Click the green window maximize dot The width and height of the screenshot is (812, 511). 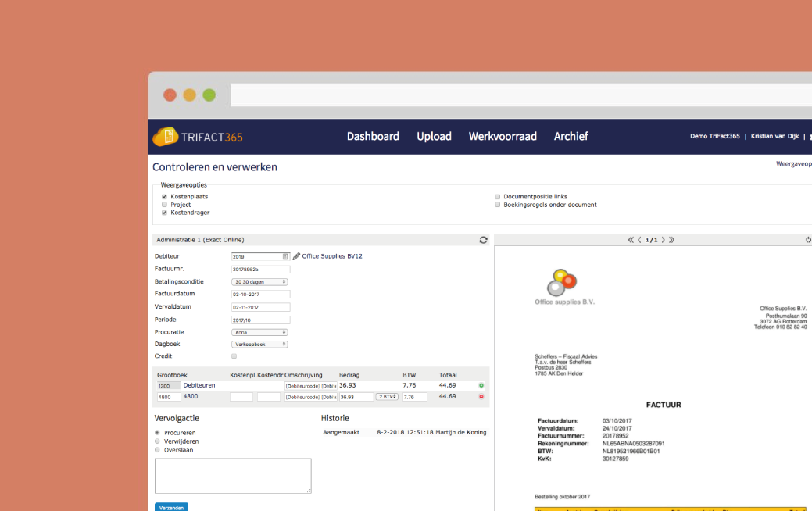coord(209,95)
